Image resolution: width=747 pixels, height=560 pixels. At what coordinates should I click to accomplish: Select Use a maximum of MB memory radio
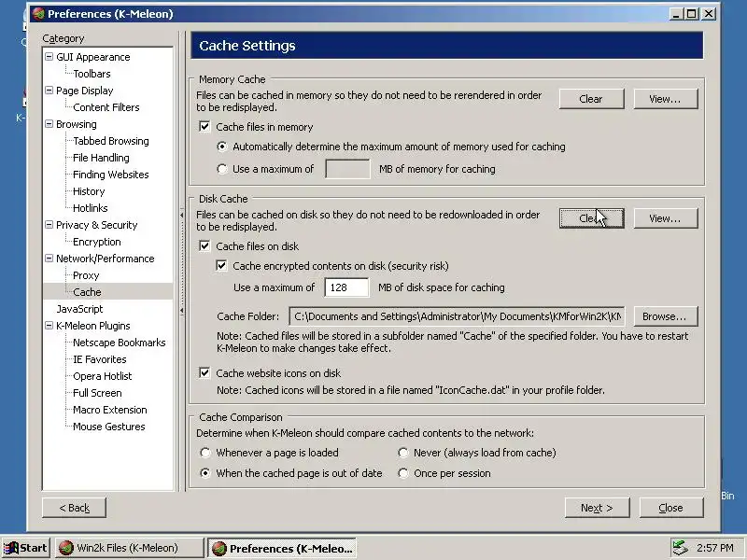(x=222, y=169)
